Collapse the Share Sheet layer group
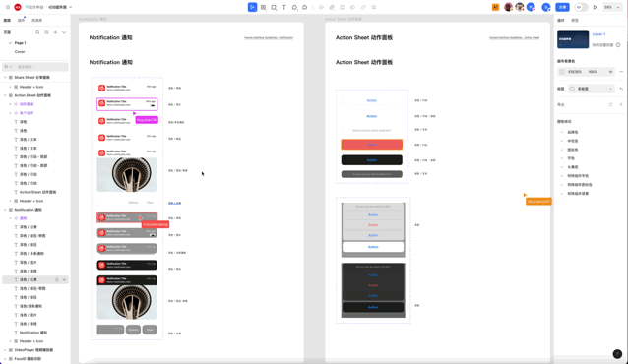 click(5, 78)
